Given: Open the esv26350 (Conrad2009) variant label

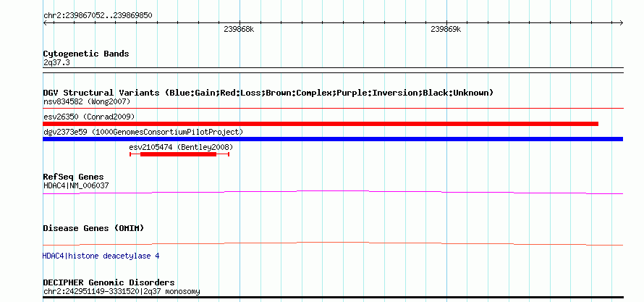Looking at the screenshot, I should tap(89, 117).
